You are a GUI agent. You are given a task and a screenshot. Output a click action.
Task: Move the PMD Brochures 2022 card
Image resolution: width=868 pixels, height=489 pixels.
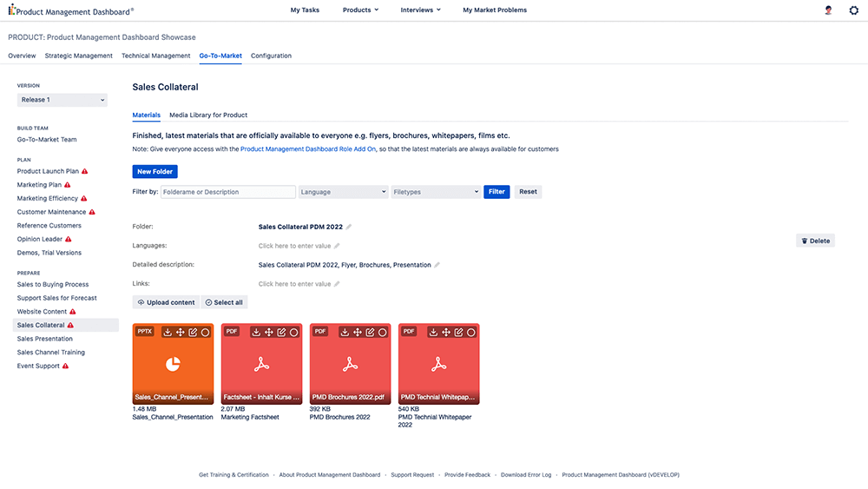pos(358,333)
